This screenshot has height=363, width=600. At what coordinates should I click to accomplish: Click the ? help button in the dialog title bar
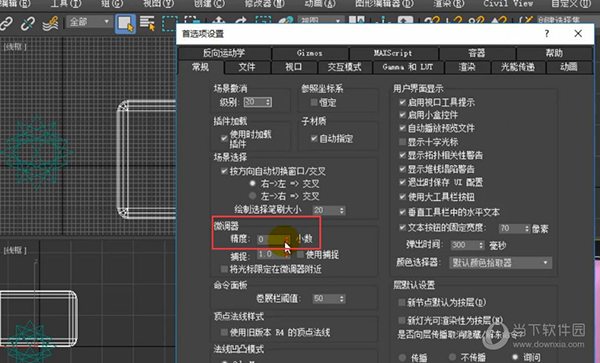click(x=547, y=34)
